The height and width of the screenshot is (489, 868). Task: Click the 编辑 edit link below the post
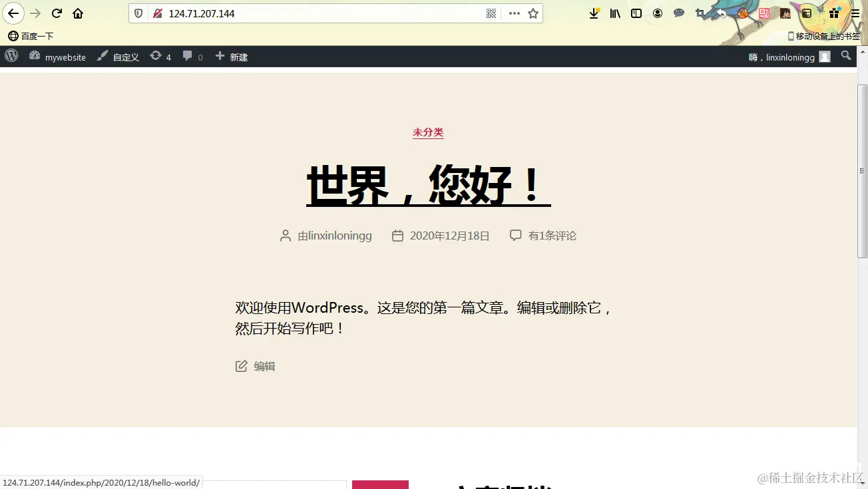pyautogui.click(x=264, y=366)
